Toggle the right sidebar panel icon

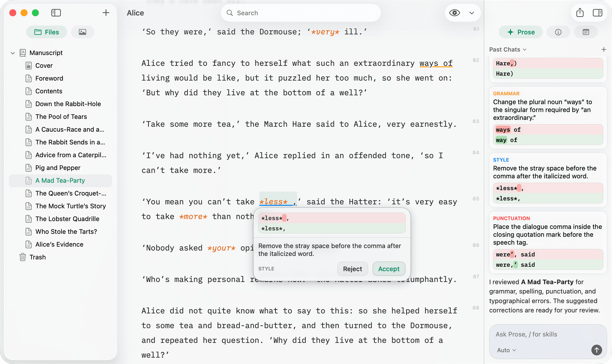pos(598,13)
